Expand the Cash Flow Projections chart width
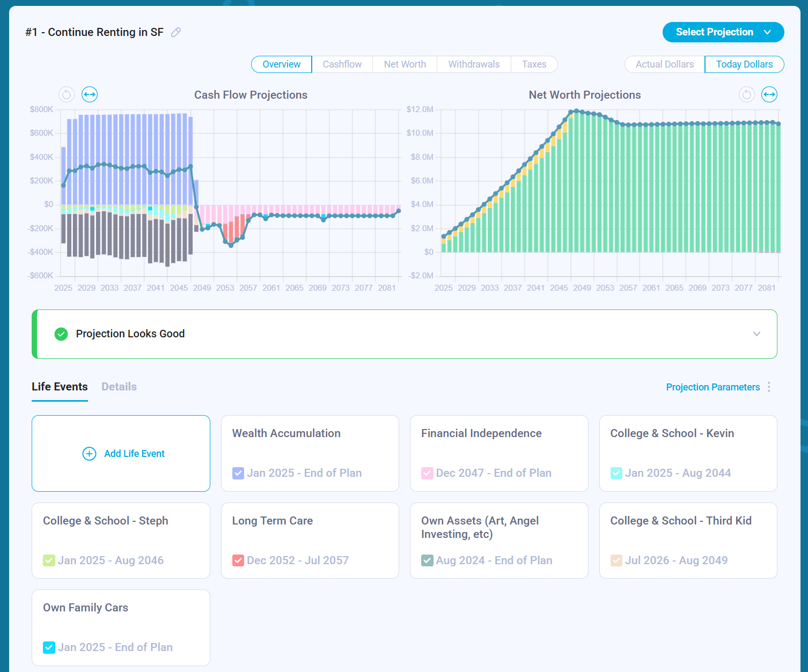808x672 pixels. point(90,95)
